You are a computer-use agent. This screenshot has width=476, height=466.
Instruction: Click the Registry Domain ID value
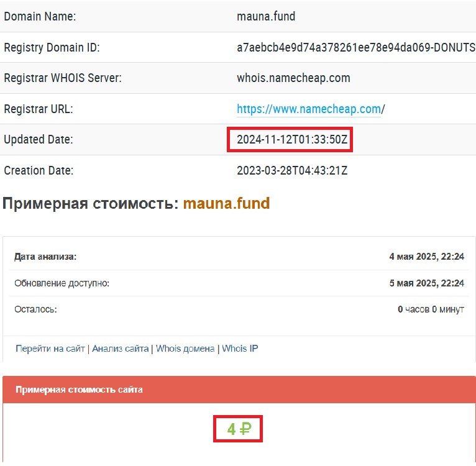[356, 48]
